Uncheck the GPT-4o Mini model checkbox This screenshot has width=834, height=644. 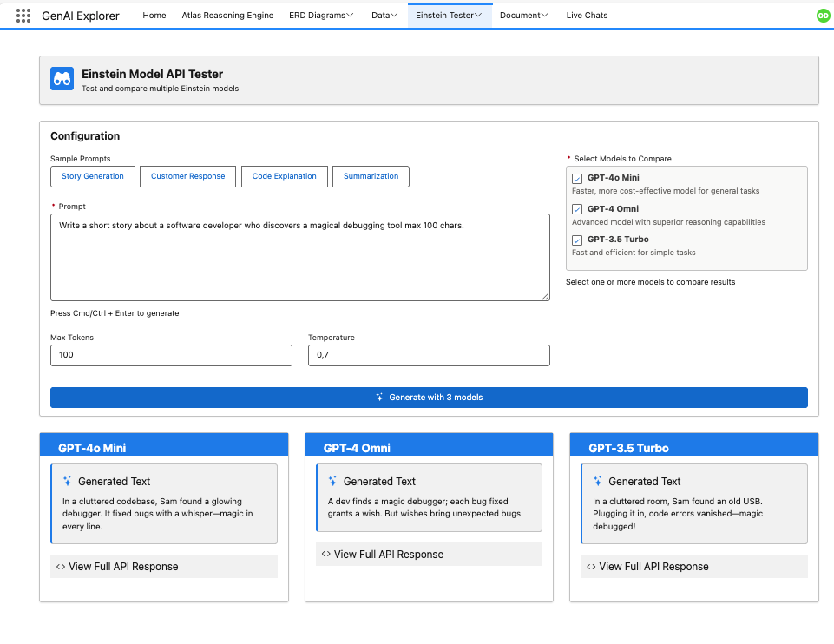pyautogui.click(x=577, y=179)
